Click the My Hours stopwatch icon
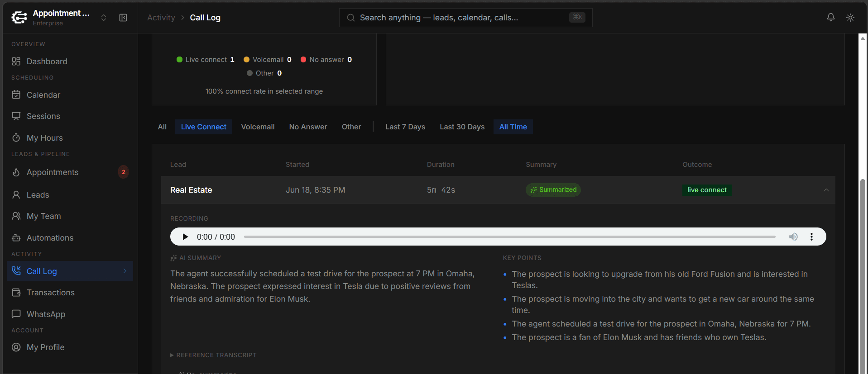868x374 pixels. point(16,137)
